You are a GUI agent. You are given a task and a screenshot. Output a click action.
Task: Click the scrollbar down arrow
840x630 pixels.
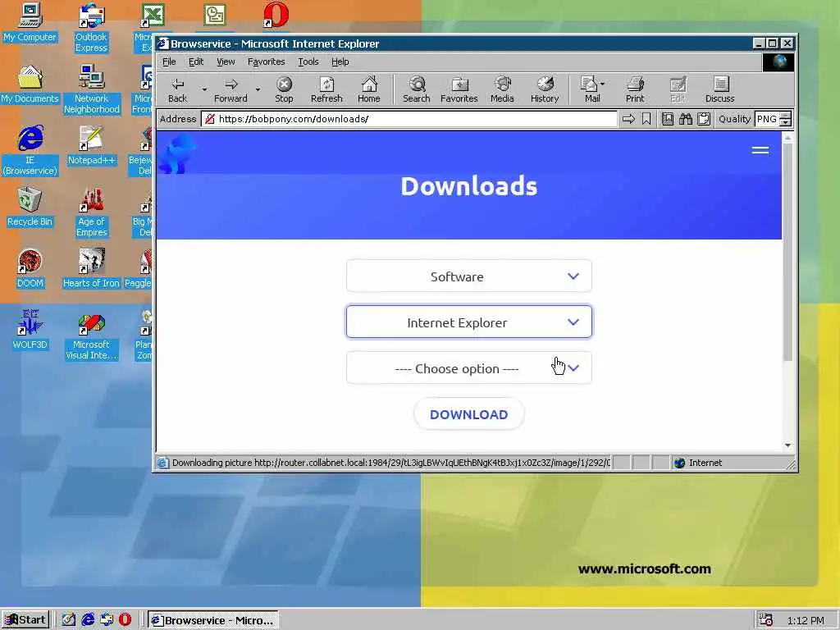(787, 445)
